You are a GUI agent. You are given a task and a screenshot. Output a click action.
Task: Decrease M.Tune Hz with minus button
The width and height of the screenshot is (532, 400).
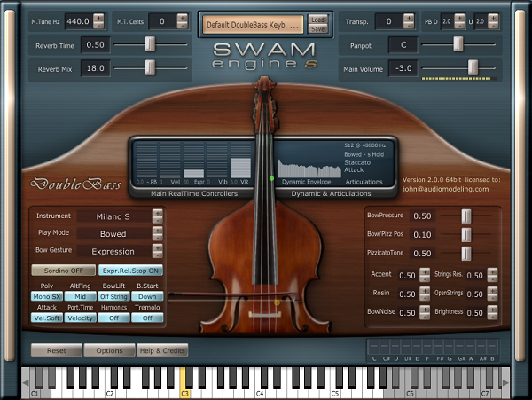tap(98, 26)
